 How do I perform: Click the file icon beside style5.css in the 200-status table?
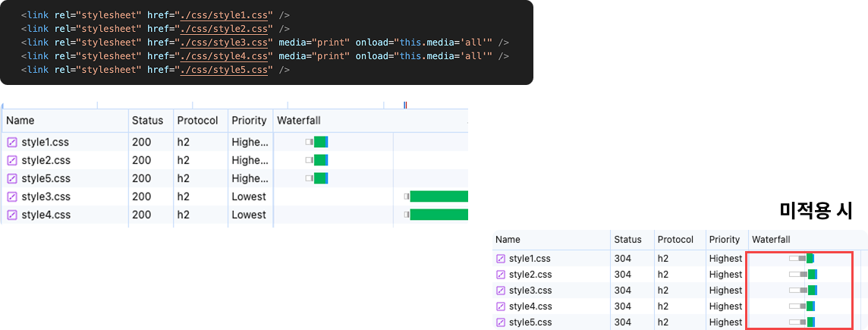tap(11, 178)
